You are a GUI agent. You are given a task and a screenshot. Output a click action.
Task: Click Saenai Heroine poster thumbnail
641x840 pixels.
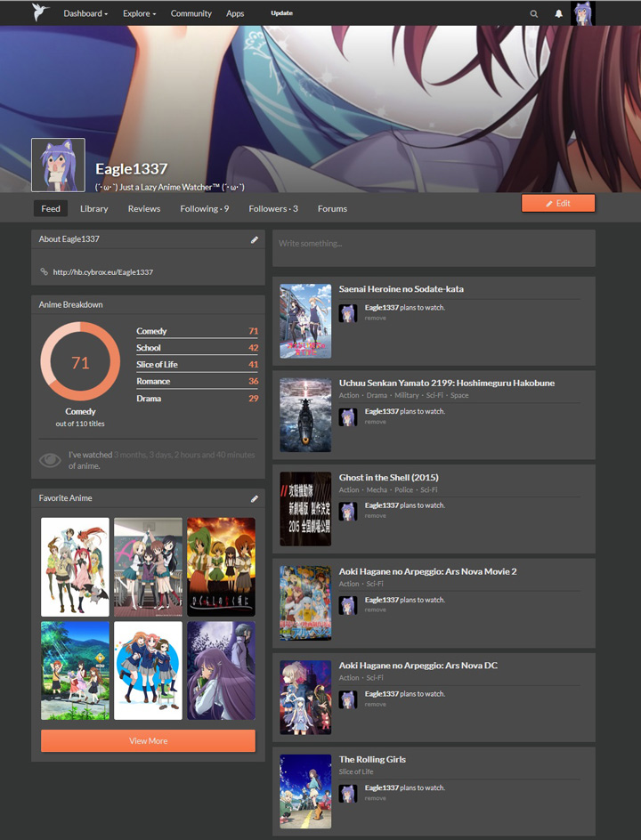[305, 321]
